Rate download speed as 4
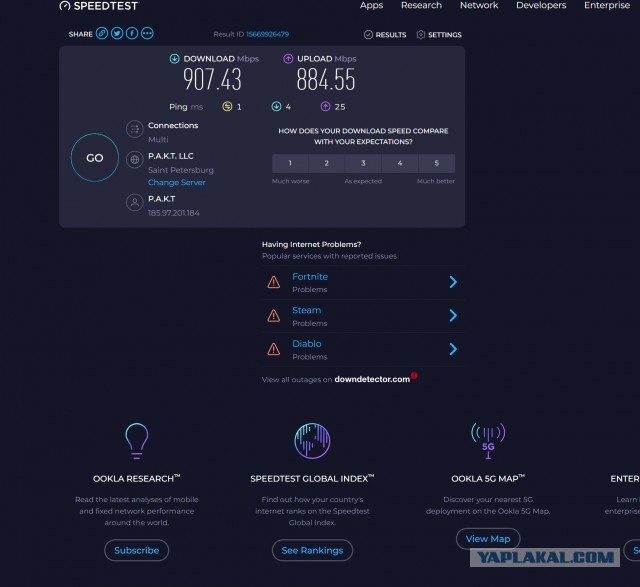The width and height of the screenshot is (640, 587). click(x=400, y=163)
